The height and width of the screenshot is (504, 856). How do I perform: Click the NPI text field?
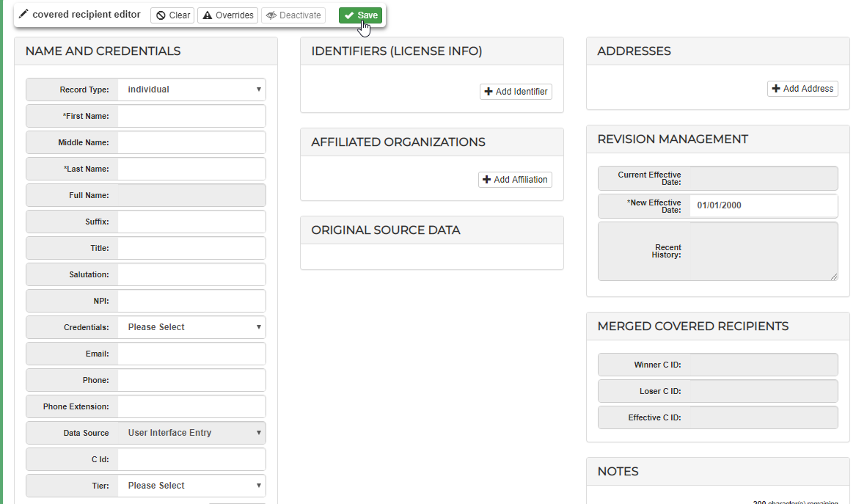coord(191,301)
